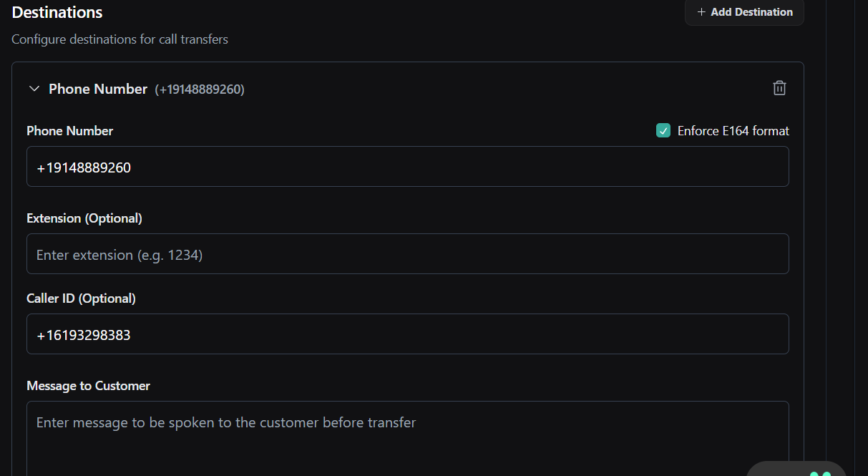Click the empty area right of the Phone Number header
The image size is (868, 476).
501,89
